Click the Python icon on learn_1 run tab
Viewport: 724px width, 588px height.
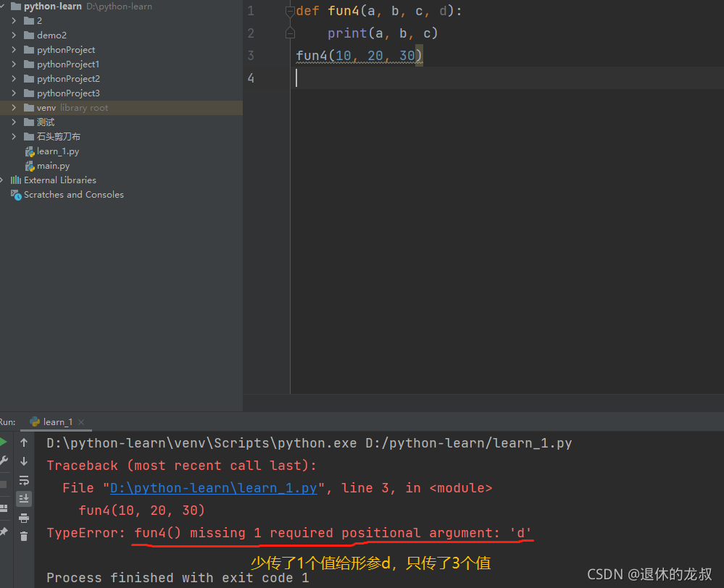pyautogui.click(x=35, y=421)
